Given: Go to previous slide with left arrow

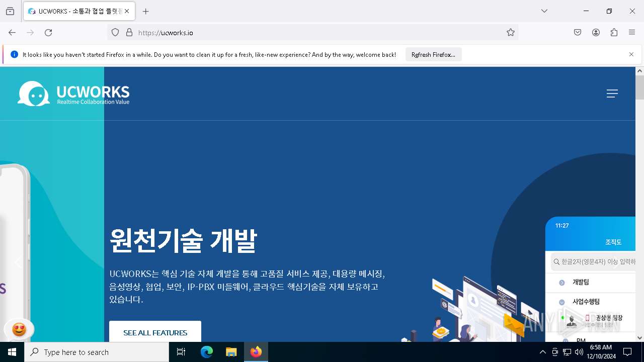Looking at the screenshot, I should coord(18,262).
